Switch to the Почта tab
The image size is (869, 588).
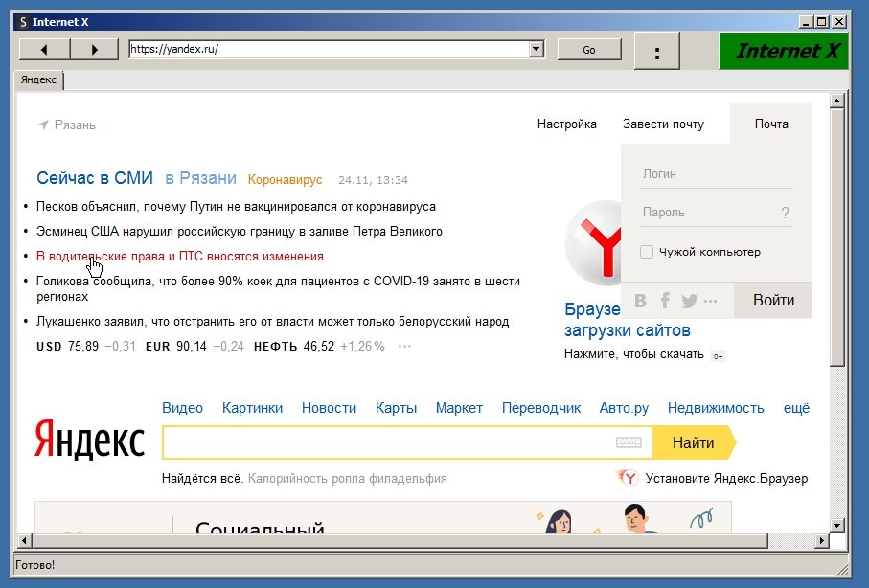(x=772, y=124)
